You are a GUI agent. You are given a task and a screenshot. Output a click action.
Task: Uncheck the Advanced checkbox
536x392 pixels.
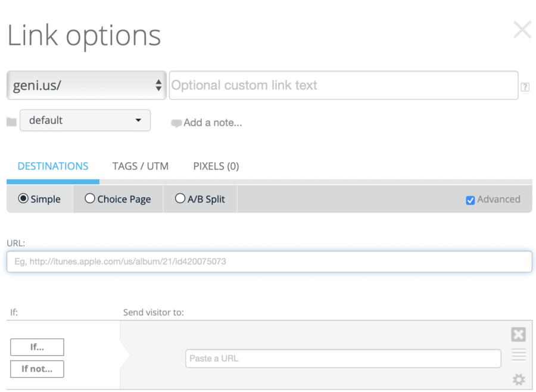coord(470,200)
